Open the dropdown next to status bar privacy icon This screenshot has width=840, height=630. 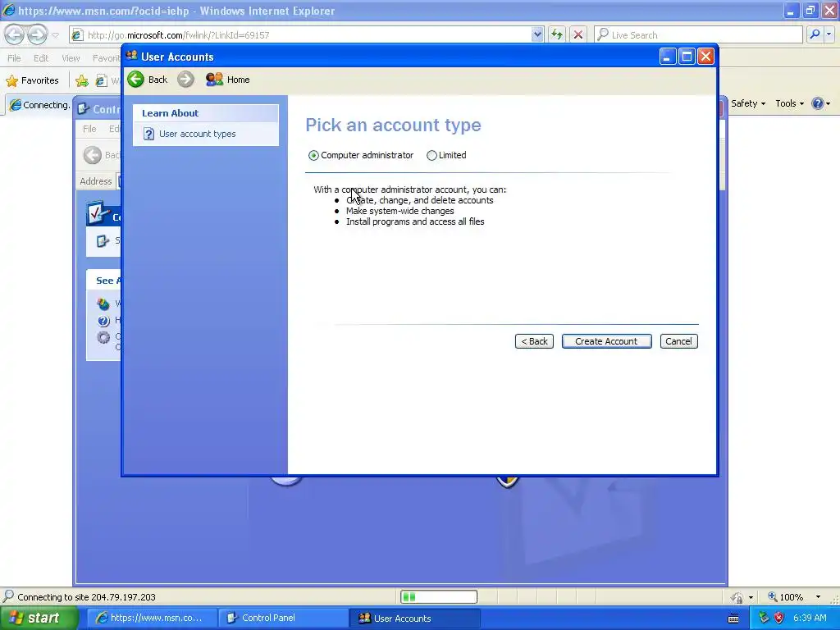751,597
